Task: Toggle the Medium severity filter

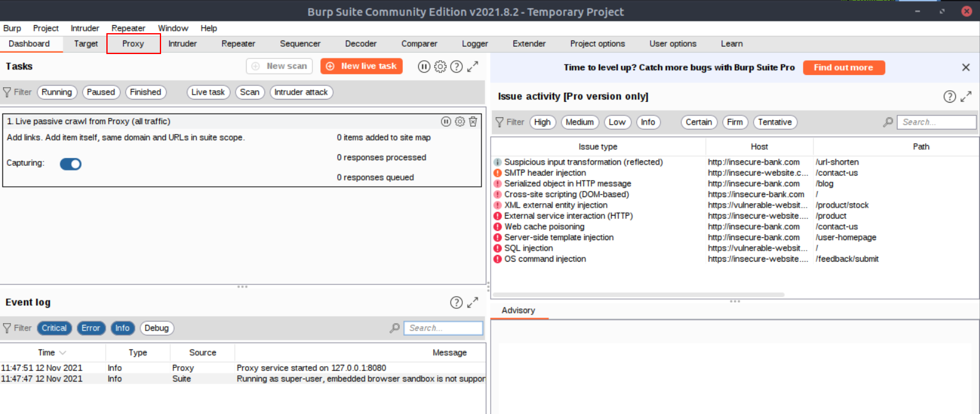Action: pyautogui.click(x=580, y=122)
